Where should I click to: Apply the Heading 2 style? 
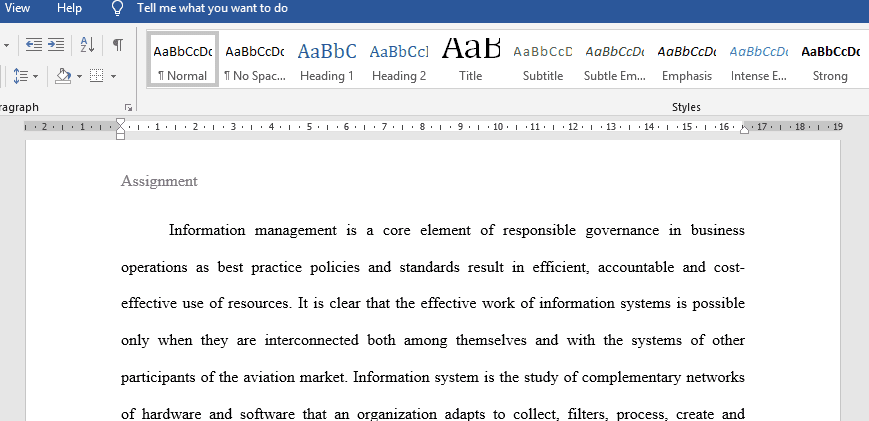[398, 59]
